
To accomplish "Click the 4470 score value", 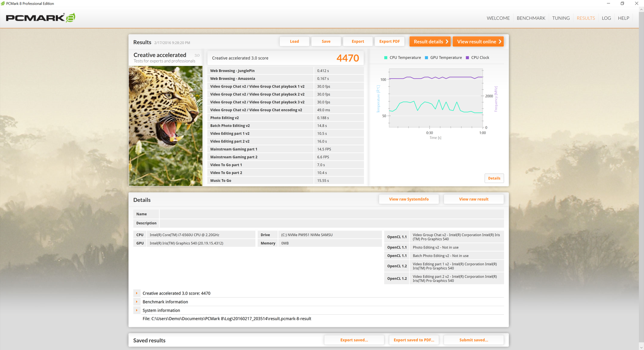I will click(347, 58).
